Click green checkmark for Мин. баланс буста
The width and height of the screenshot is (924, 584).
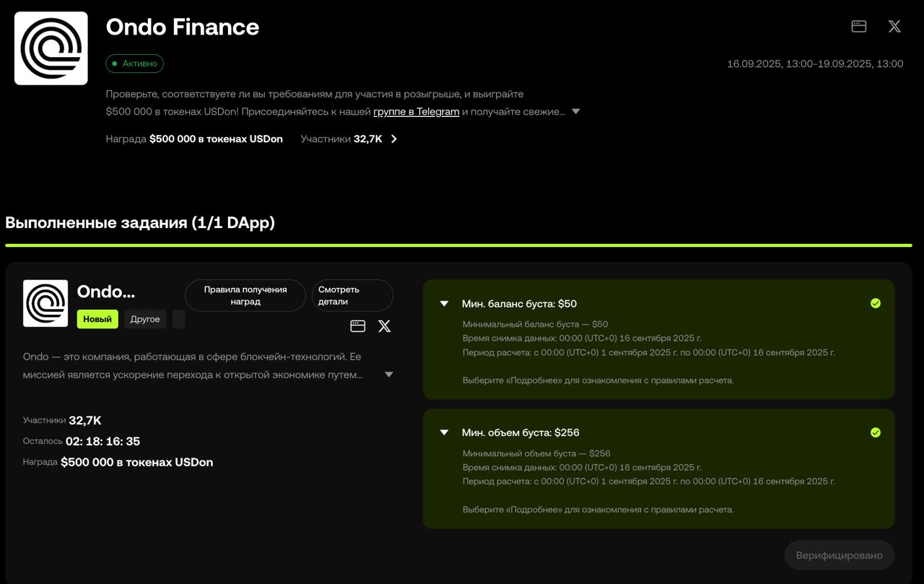click(876, 303)
